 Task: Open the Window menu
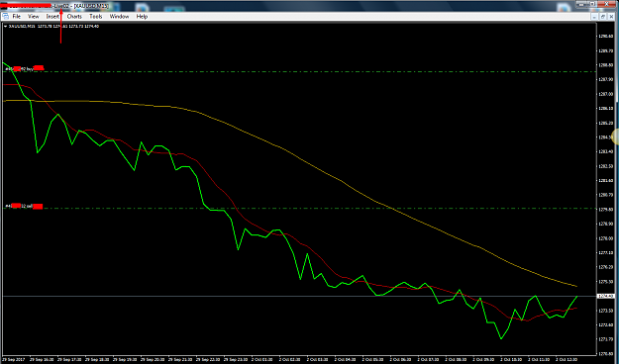click(119, 17)
